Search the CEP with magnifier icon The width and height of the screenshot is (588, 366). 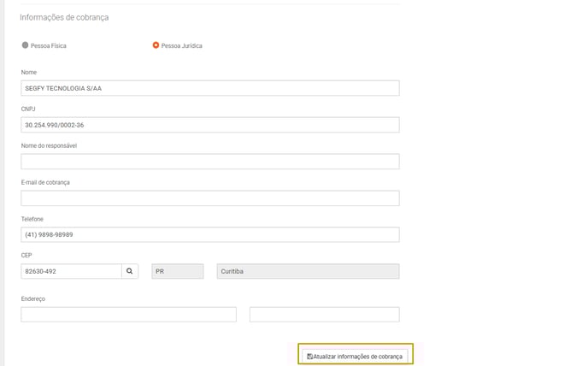click(x=130, y=271)
